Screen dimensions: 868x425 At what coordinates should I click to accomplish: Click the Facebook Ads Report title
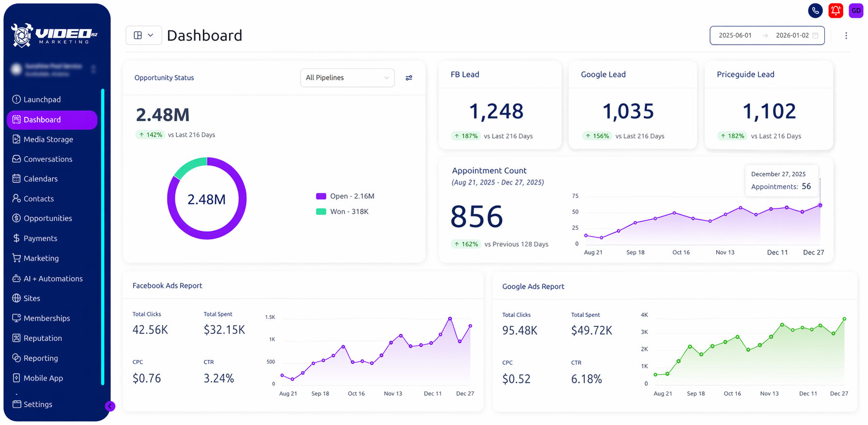click(x=168, y=285)
